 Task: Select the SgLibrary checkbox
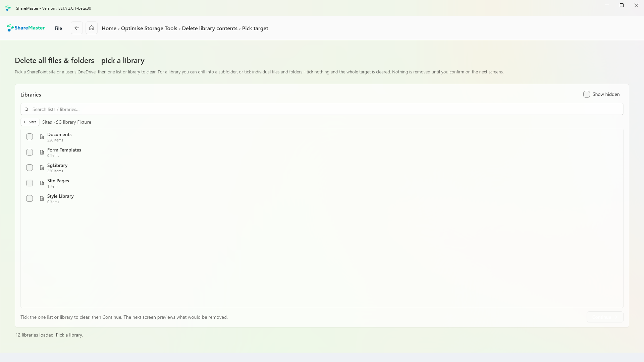click(30, 168)
